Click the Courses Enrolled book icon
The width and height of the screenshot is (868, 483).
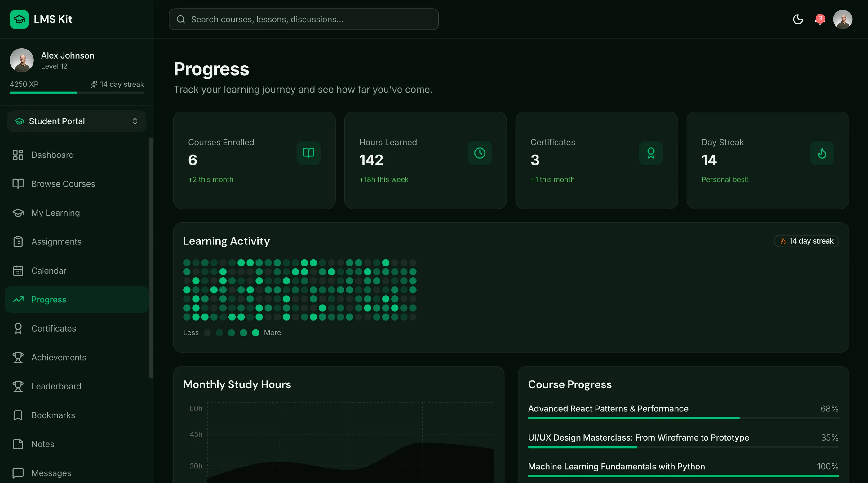click(308, 153)
